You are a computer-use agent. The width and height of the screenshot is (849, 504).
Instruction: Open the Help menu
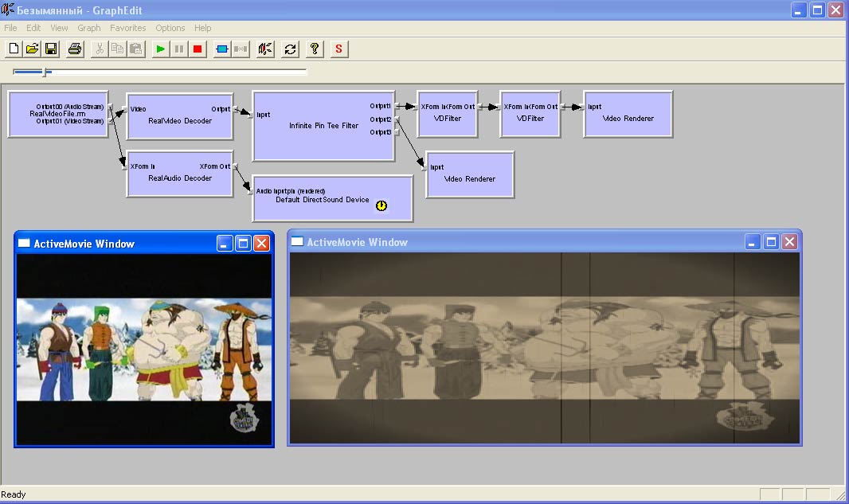(202, 28)
